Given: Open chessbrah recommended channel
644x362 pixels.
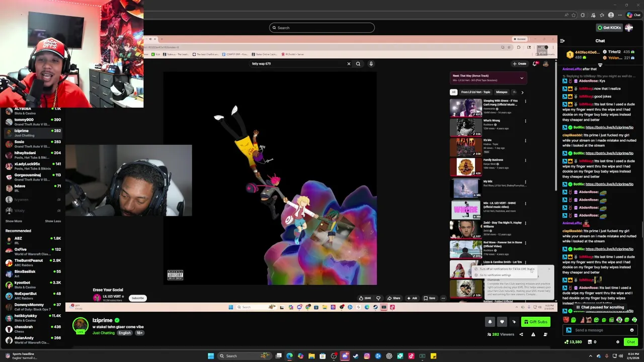Looking at the screenshot, I should (33, 329).
